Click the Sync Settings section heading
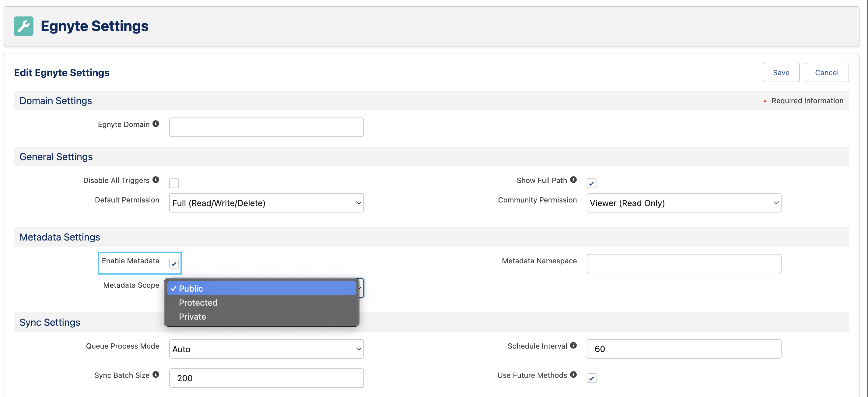Image resolution: width=868 pixels, height=397 pixels. [x=50, y=322]
